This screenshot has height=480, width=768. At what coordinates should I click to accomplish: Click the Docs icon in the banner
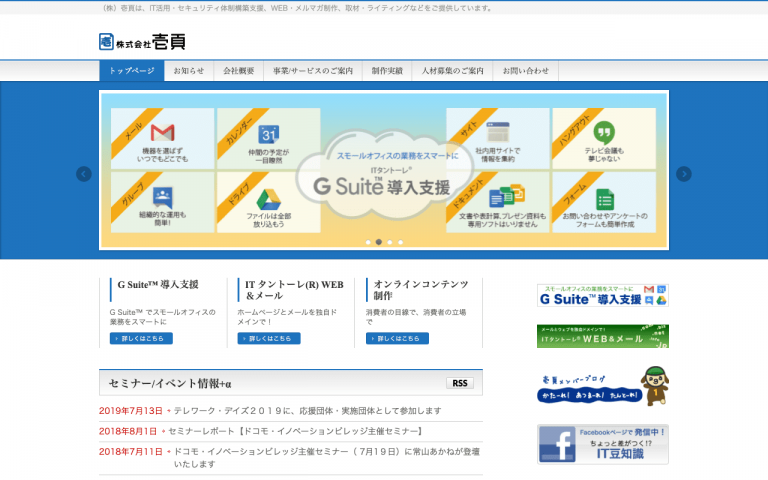tap(506, 195)
